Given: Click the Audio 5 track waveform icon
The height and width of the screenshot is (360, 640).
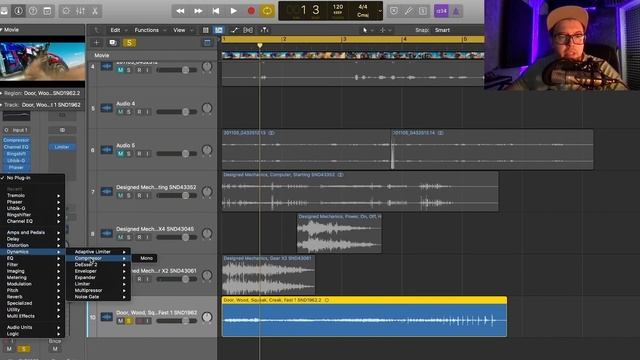Looking at the screenshot, I should [107, 150].
